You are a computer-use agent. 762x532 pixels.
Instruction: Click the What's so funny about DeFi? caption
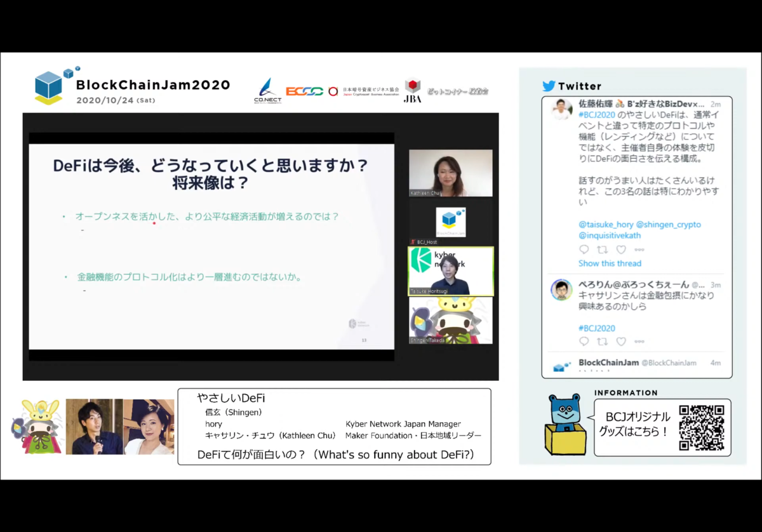[x=336, y=455]
